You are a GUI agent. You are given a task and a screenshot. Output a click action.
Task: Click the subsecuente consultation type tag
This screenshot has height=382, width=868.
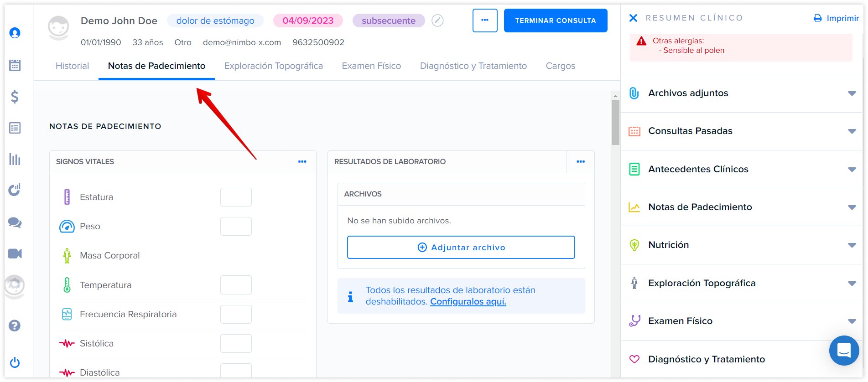tap(389, 21)
